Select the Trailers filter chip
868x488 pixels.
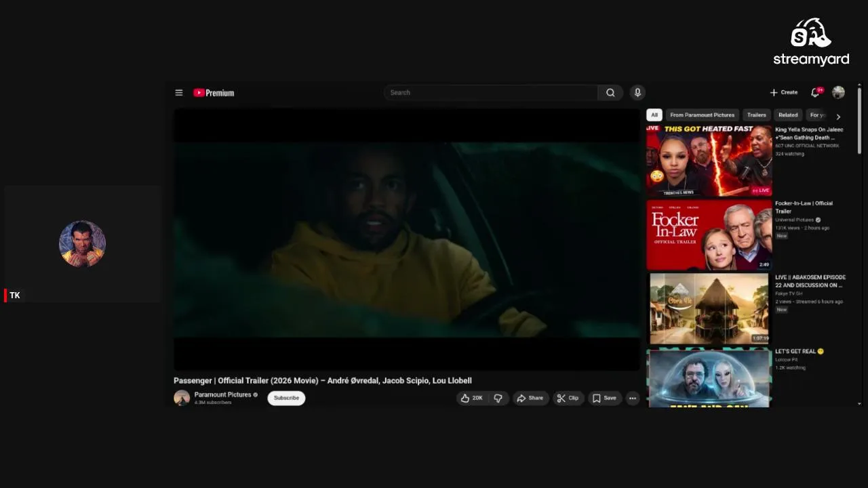(x=757, y=115)
